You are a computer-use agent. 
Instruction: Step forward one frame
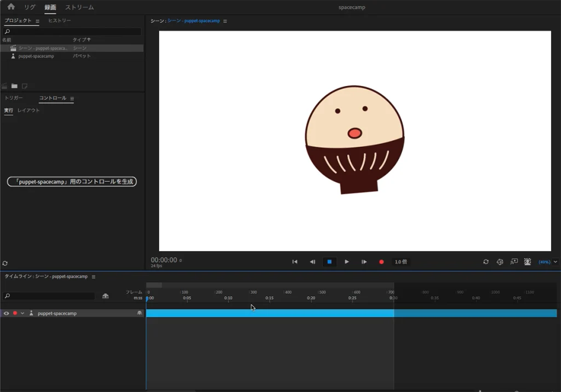pyautogui.click(x=364, y=262)
